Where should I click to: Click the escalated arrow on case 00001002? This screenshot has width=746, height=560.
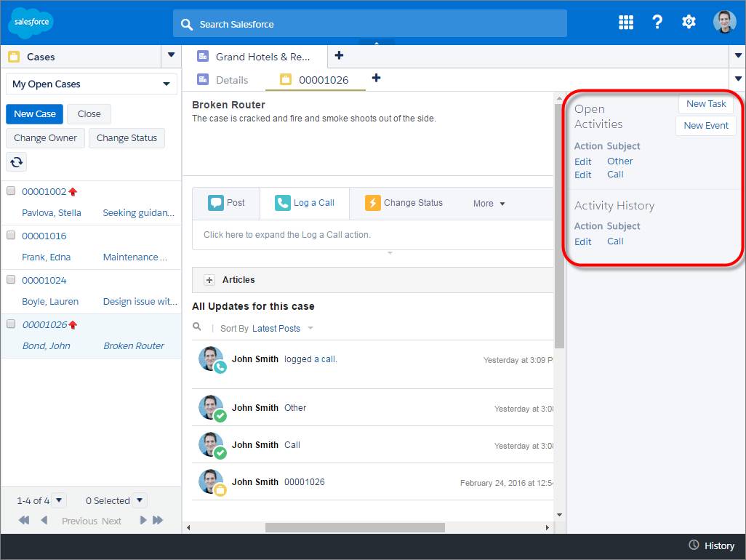(73, 192)
